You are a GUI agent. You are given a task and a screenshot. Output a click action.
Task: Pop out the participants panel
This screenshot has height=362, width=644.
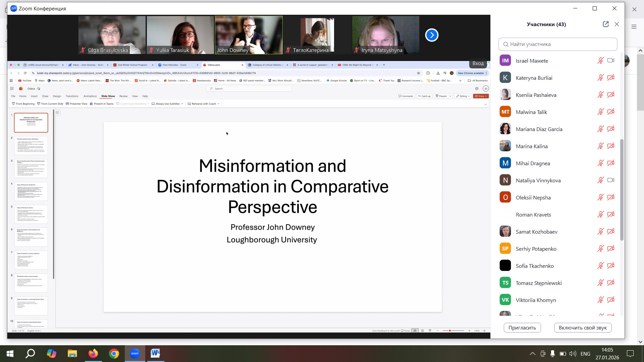click(x=605, y=24)
